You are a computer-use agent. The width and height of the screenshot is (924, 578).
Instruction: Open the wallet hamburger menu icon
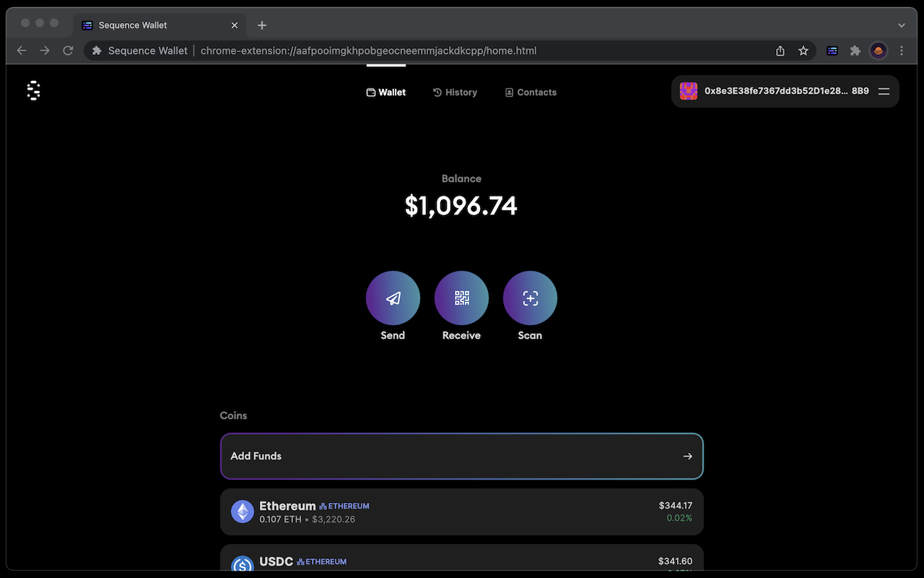click(884, 91)
